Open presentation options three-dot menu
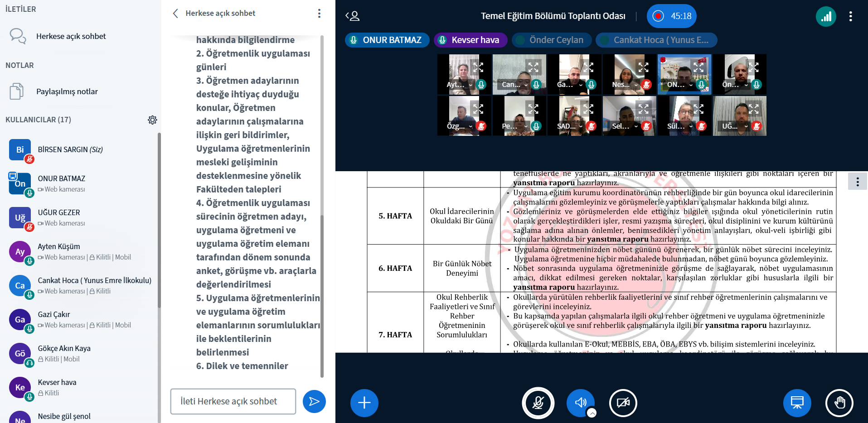 pos(857,182)
